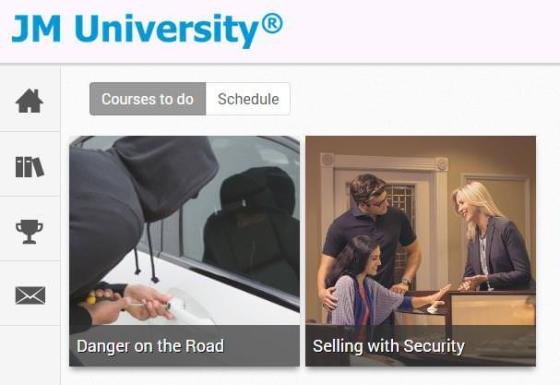The image size is (560, 385).
Task: Click the Selling with Security caption text
Action: (x=389, y=346)
